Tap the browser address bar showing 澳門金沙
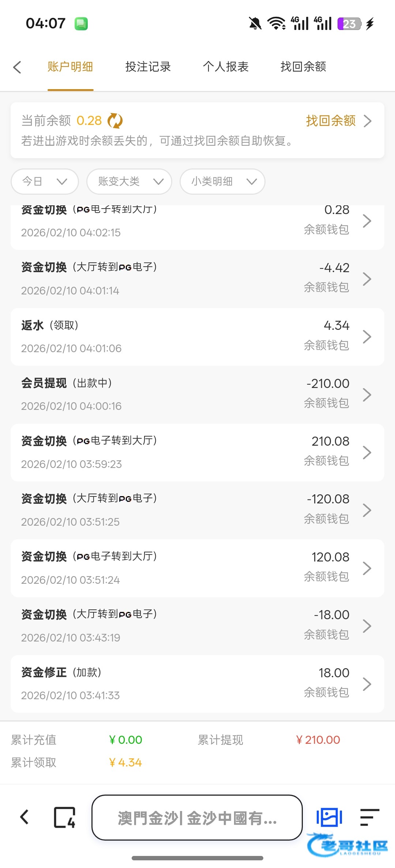 pyautogui.click(x=197, y=818)
